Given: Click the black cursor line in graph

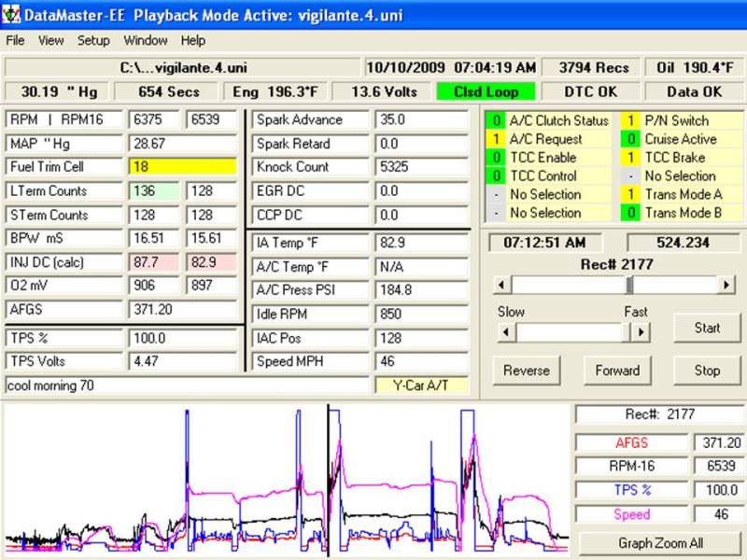Looking at the screenshot, I should [329, 480].
